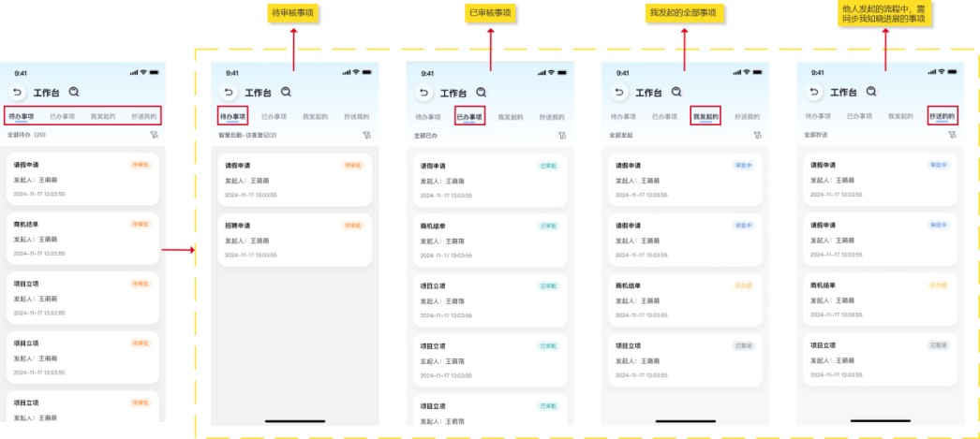Click the 已办结 badge in the fourth phone screen
This screenshot has height=439, width=980.
point(743,285)
